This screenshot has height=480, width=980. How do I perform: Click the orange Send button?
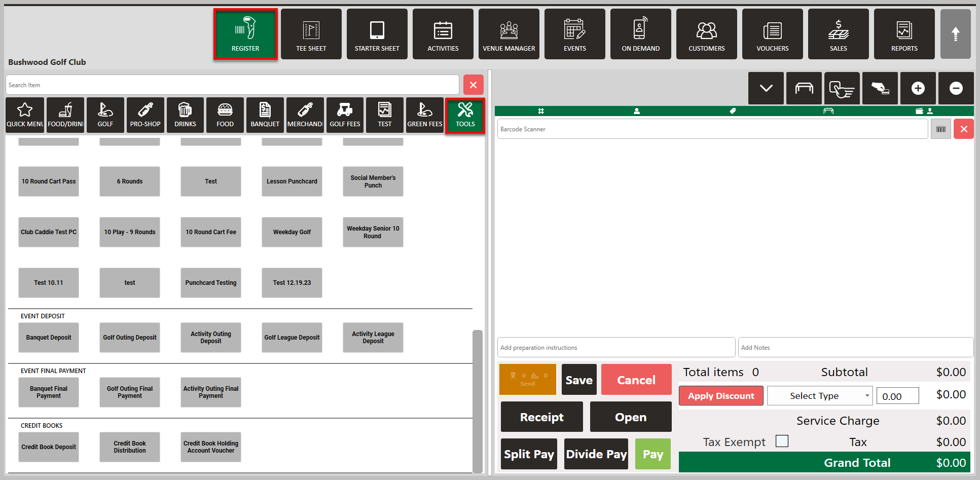point(528,380)
